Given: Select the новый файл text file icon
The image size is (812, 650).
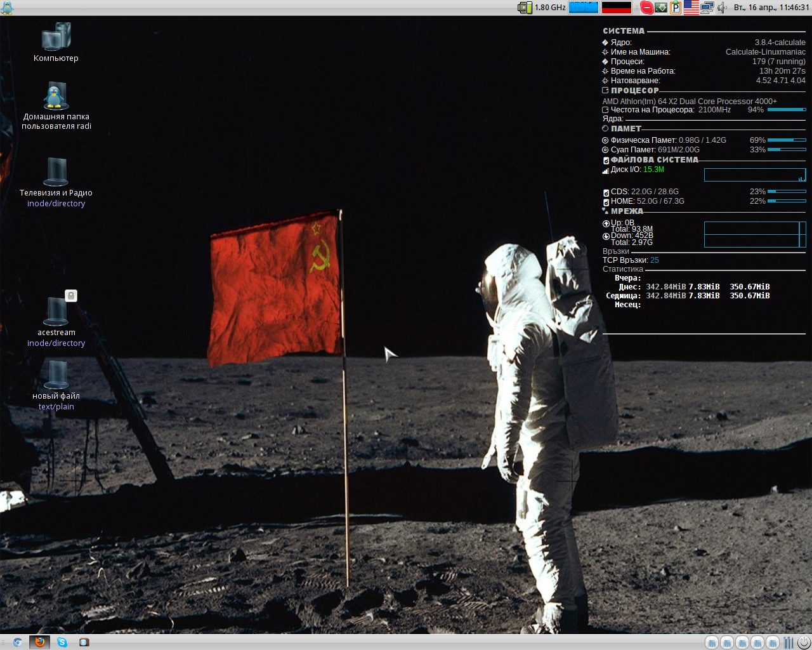Looking at the screenshot, I should (x=56, y=375).
